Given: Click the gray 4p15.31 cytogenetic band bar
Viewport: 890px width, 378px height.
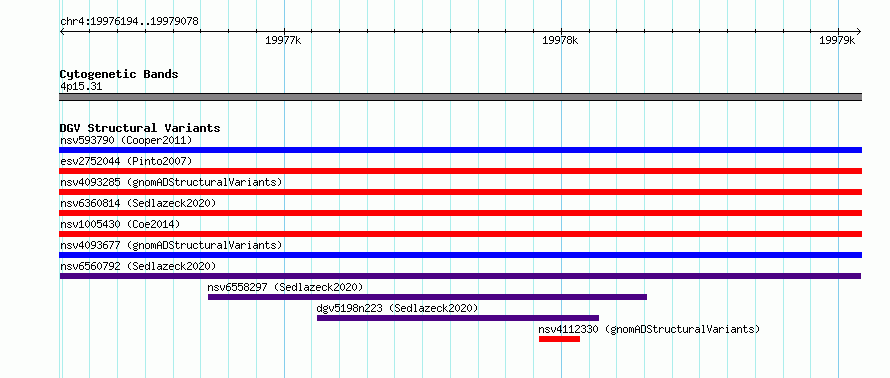Looking at the screenshot, I should point(460,97).
